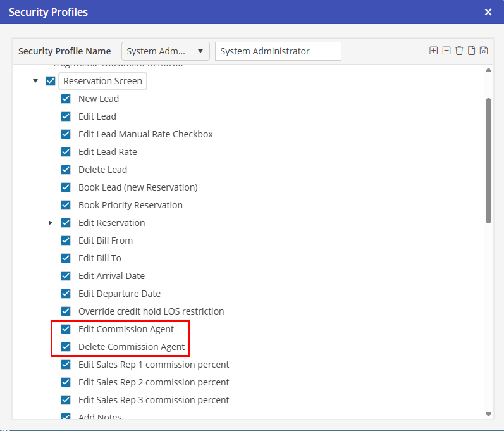
Task: Click the expand all plus icon
Action: pos(433,51)
